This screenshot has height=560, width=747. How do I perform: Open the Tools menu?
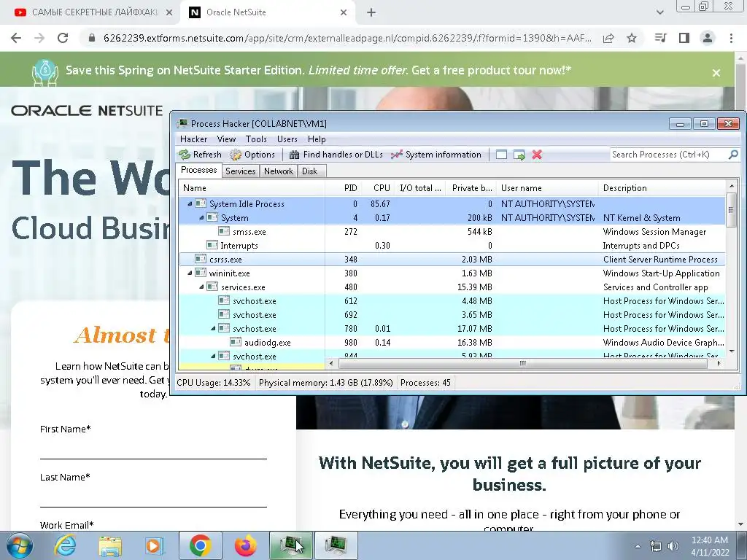tap(256, 139)
